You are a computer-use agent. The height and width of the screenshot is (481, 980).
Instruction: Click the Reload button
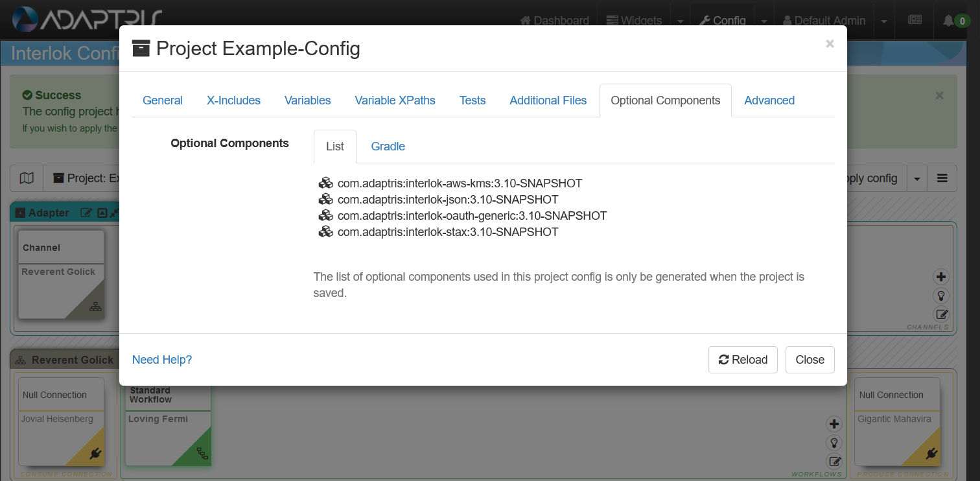point(743,360)
